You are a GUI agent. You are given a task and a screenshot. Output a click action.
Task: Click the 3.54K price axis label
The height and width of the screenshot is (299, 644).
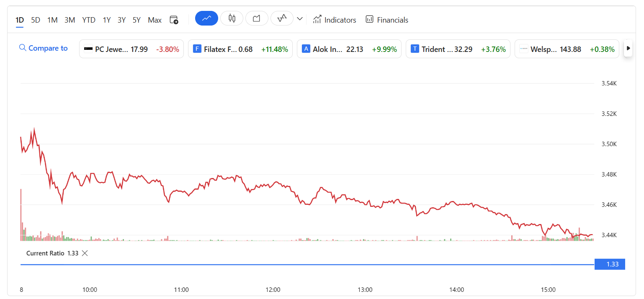(x=609, y=83)
